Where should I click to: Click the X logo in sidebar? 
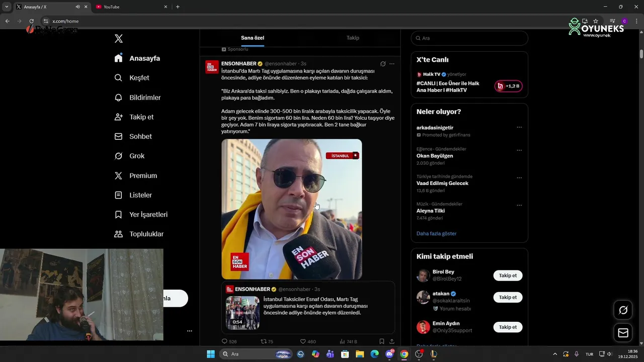pos(118,39)
